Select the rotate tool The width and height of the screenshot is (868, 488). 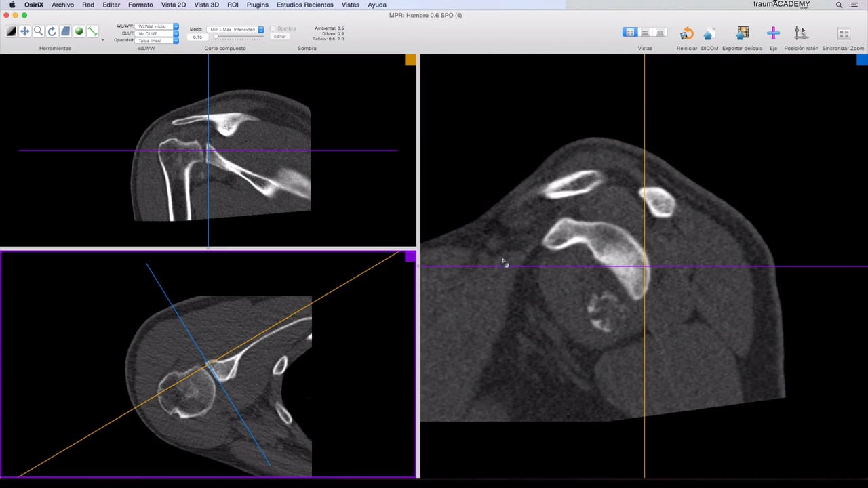52,31
